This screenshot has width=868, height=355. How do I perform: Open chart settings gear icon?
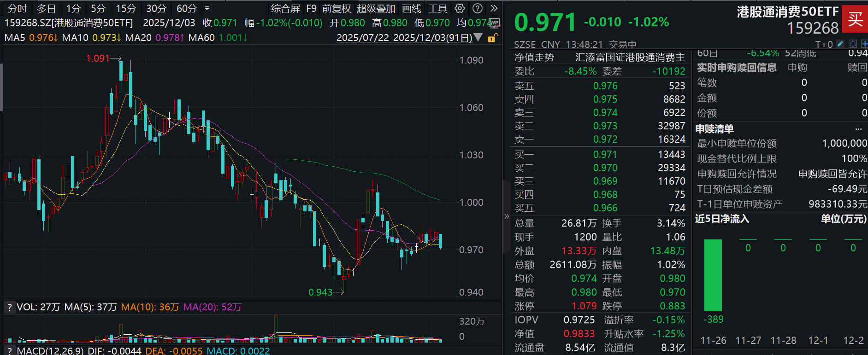[460, 8]
